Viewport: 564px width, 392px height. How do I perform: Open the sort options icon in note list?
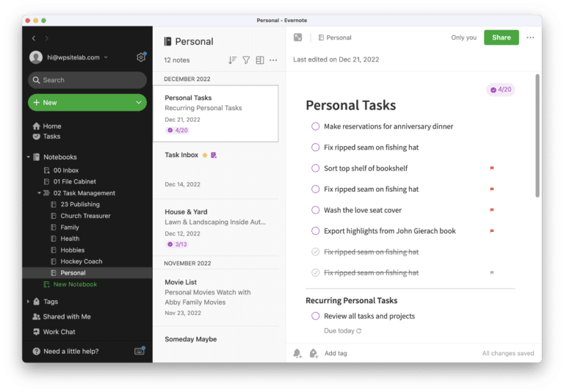click(232, 60)
